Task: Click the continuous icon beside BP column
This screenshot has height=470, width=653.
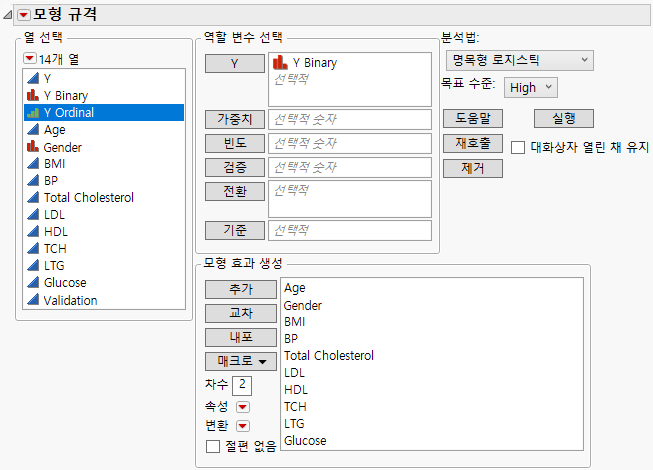Action: [33, 180]
